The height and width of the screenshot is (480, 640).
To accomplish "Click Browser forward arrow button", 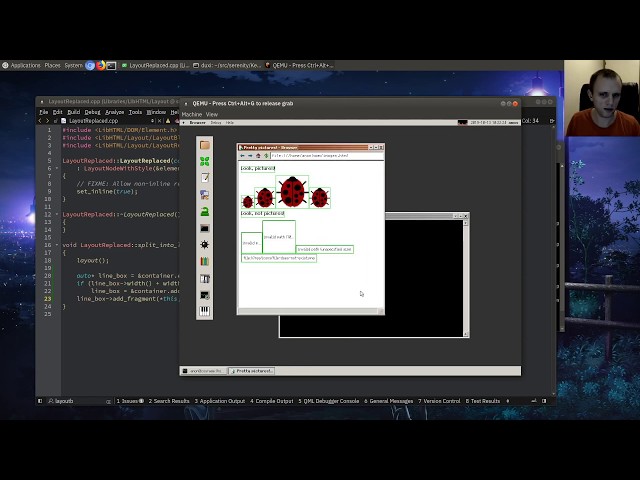I will click(x=250, y=156).
